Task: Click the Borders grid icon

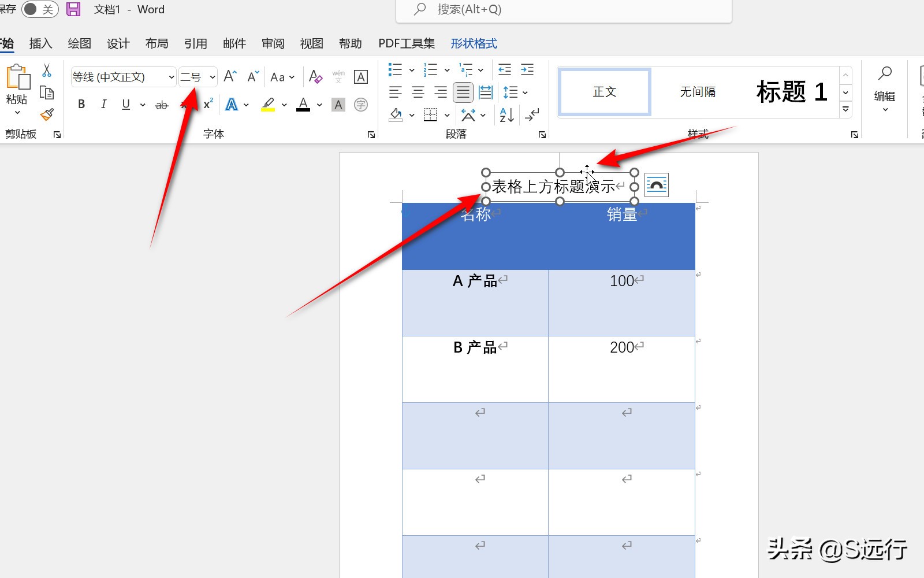Action: [430, 115]
